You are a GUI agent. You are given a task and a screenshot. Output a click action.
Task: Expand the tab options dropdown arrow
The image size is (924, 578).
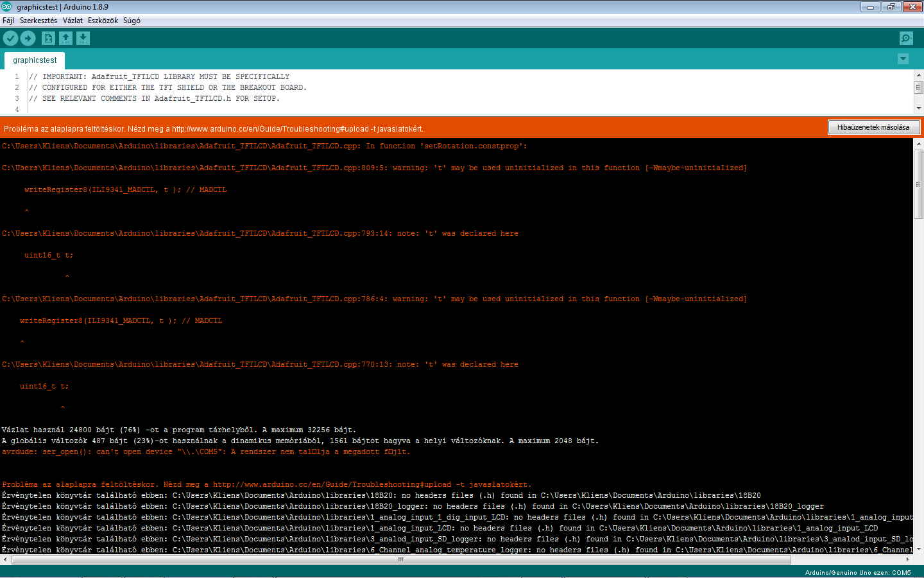point(903,59)
